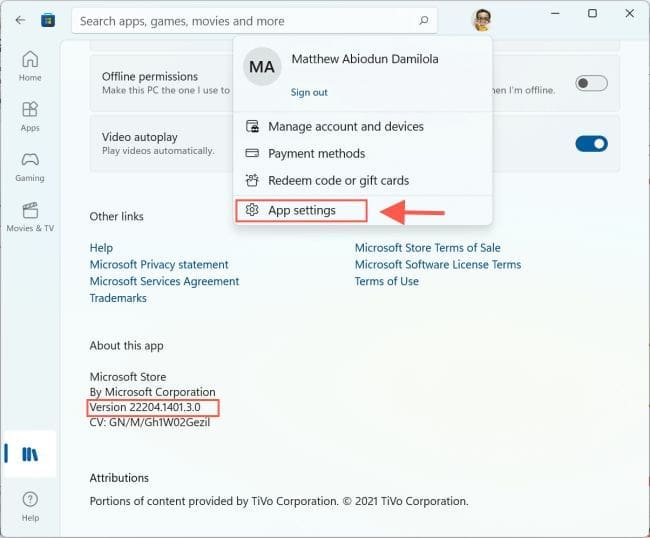Open Microsoft Privacy statement link
This screenshot has width=650, height=538.
point(159,265)
